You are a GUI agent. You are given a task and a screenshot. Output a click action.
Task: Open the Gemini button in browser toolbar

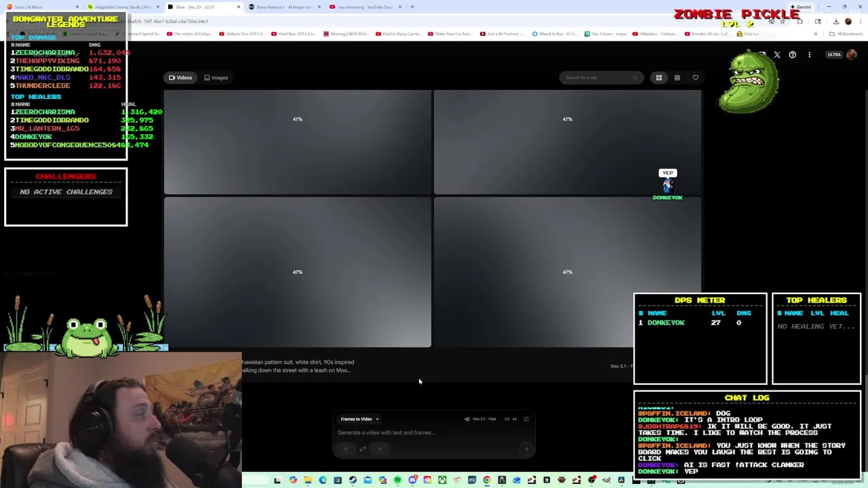(x=802, y=7)
